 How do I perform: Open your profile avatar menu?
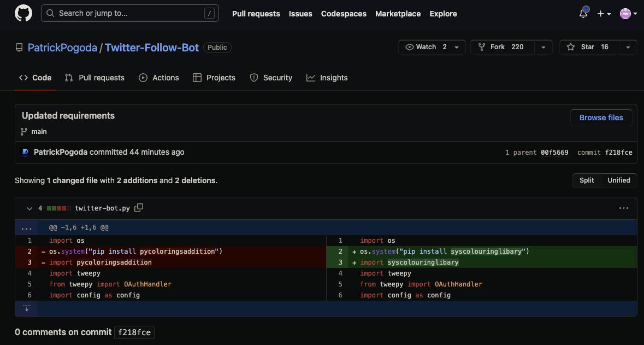tap(626, 13)
